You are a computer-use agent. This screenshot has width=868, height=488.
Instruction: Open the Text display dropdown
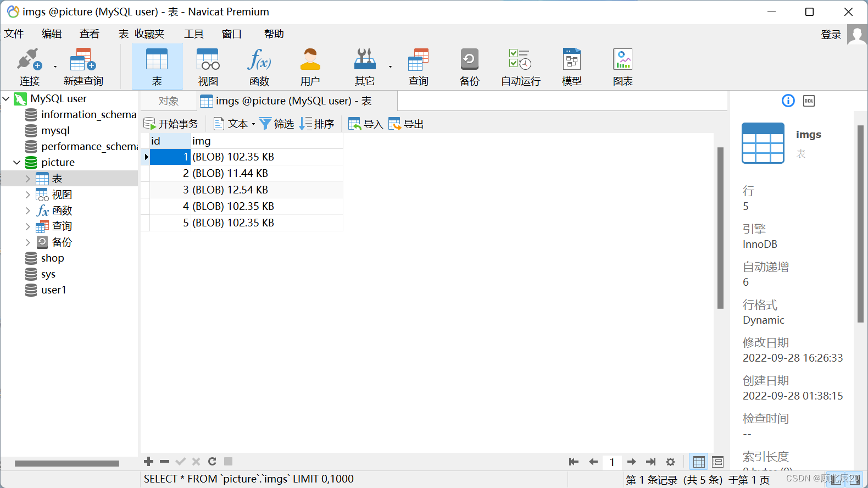point(234,124)
